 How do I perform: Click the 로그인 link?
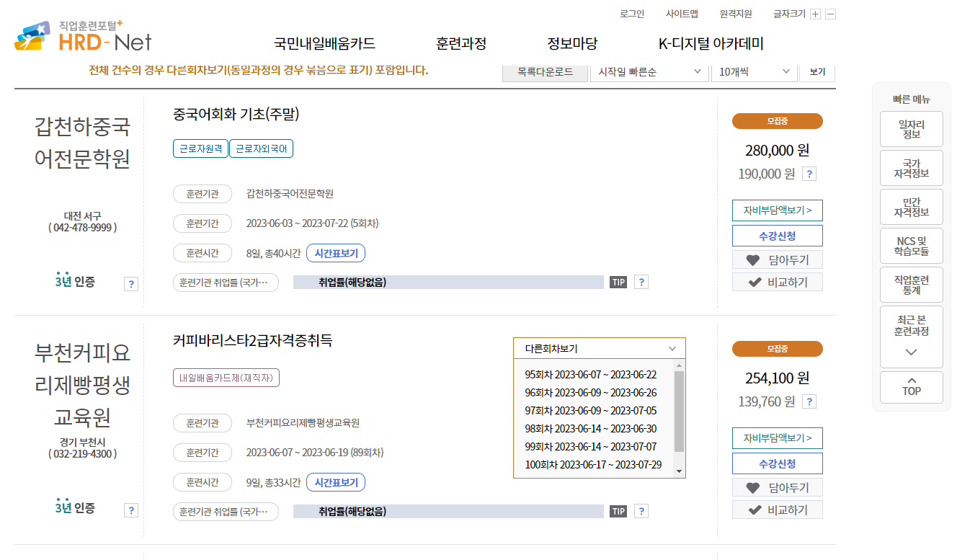point(631,12)
